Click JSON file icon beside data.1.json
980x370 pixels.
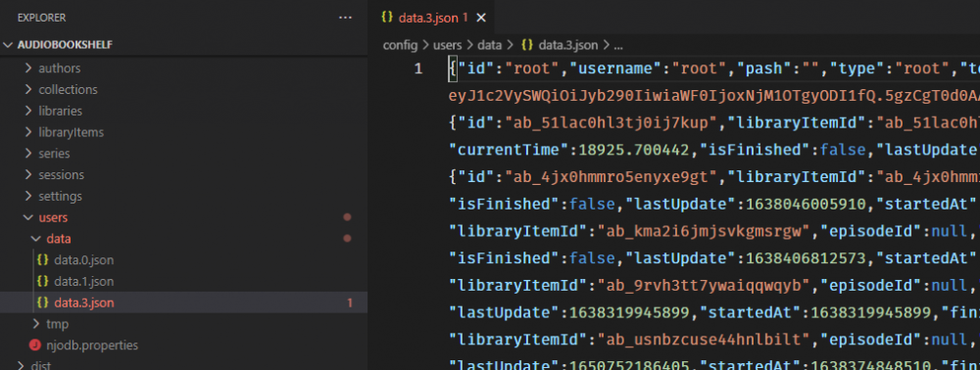click(x=42, y=281)
